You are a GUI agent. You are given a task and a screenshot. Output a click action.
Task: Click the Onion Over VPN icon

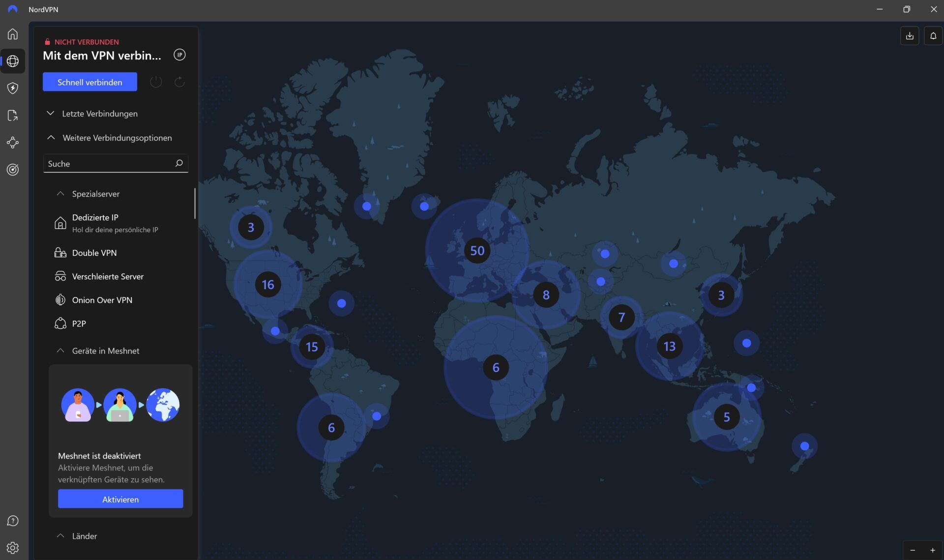pyautogui.click(x=60, y=300)
